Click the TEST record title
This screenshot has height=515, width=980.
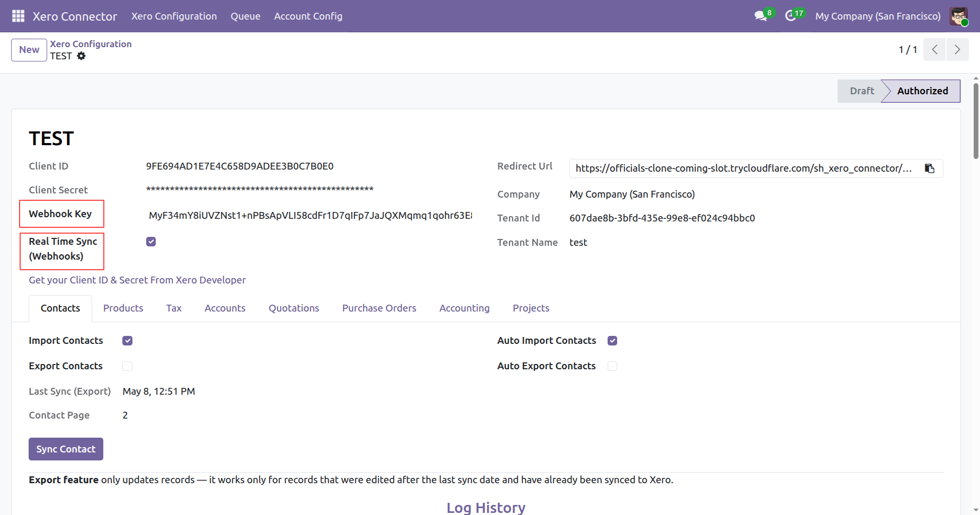point(51,138)
